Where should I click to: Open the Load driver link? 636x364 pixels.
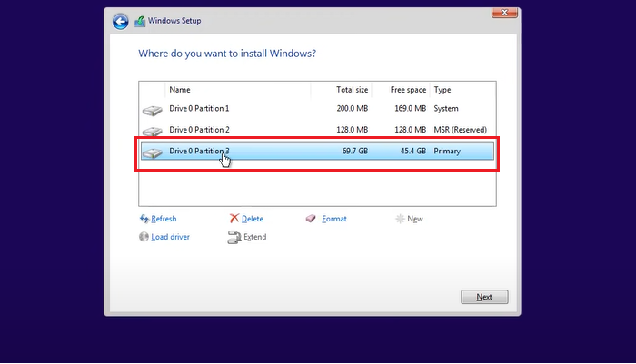pos(170,237)
